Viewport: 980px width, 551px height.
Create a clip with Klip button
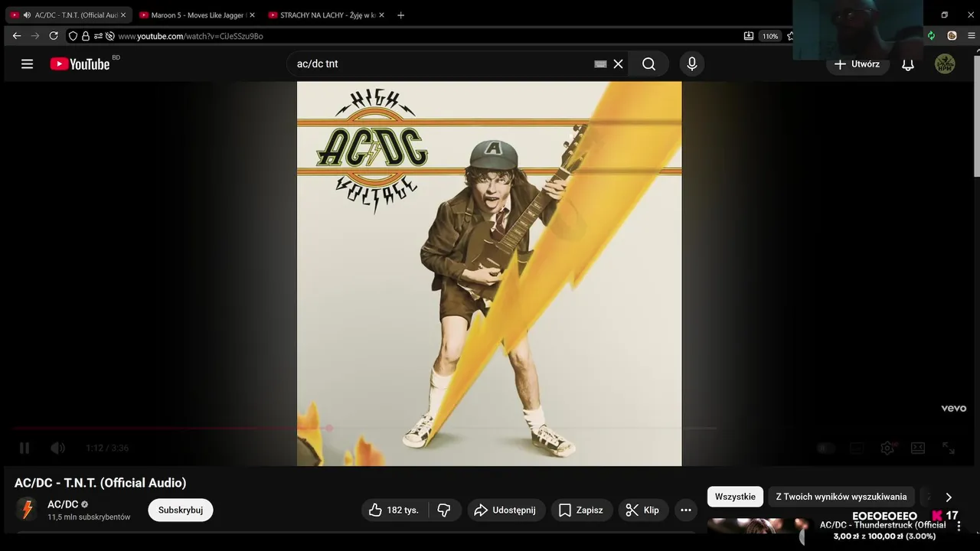[643, 510]
